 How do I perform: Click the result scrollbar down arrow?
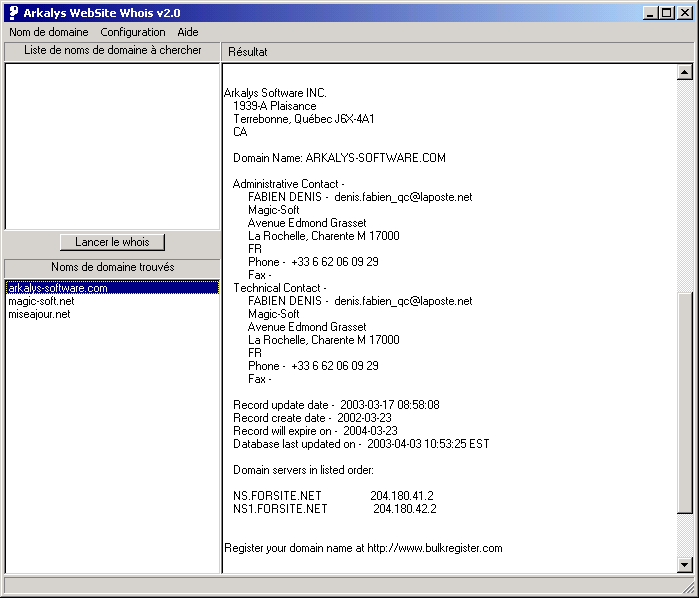(x=684, y=565)
